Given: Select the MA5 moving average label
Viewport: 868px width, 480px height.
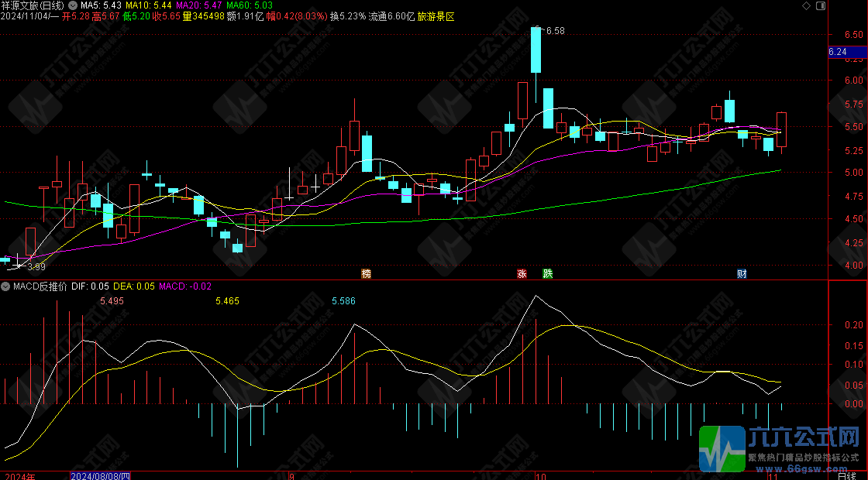Looking at the screenshot, I should point(101,5).
